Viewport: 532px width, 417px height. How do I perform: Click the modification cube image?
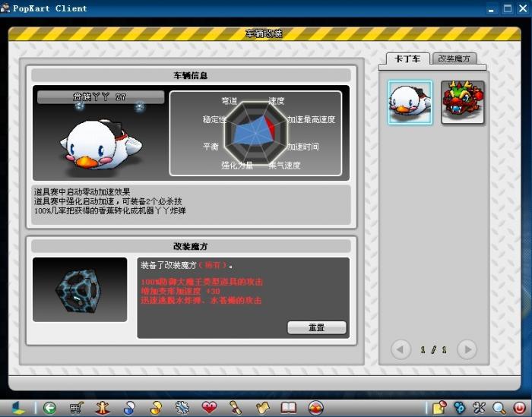pyautogui.click(x=80, y=289)
